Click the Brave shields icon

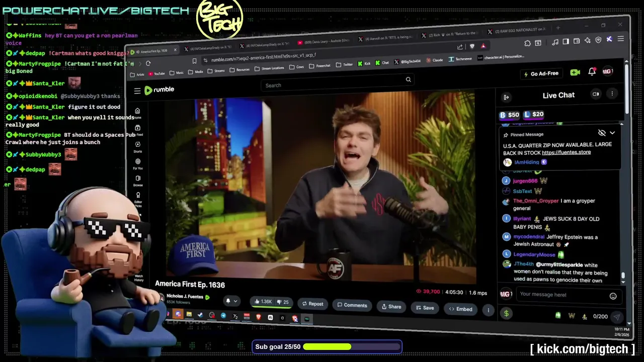471,46
